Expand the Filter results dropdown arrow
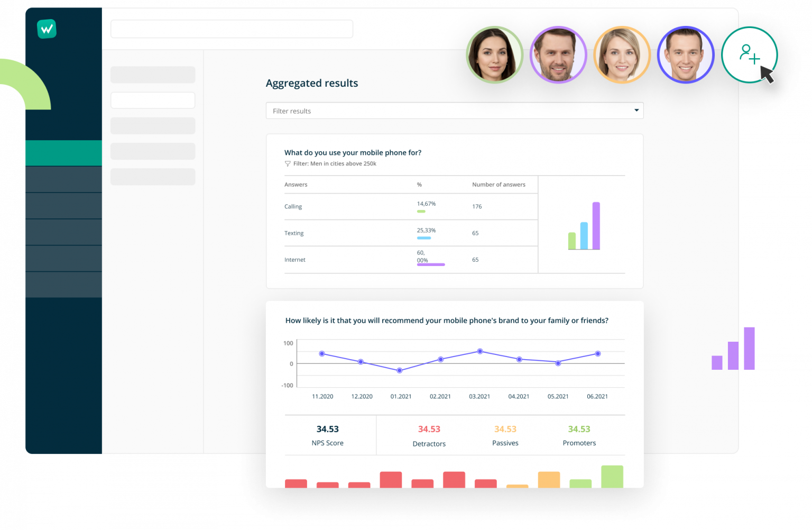This screenshot has height=530, width=812. [636, 111]
